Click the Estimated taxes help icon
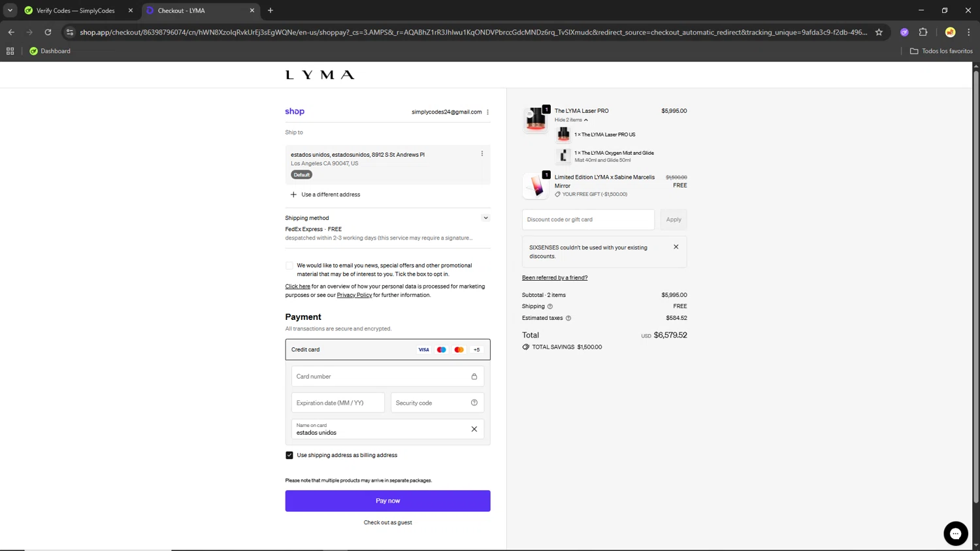The width and height of the screenshot is (980, 551). [568, 319]
